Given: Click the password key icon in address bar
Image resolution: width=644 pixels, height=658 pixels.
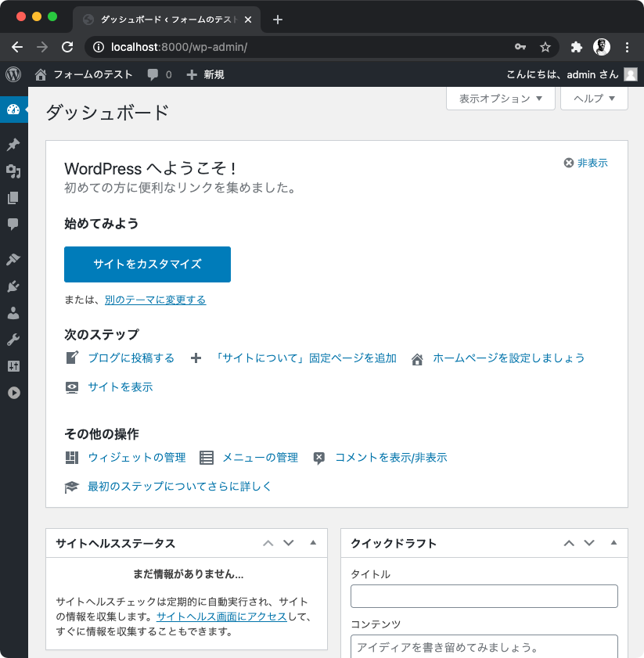Looking at the screenshot, I should (x=520, y=47).
